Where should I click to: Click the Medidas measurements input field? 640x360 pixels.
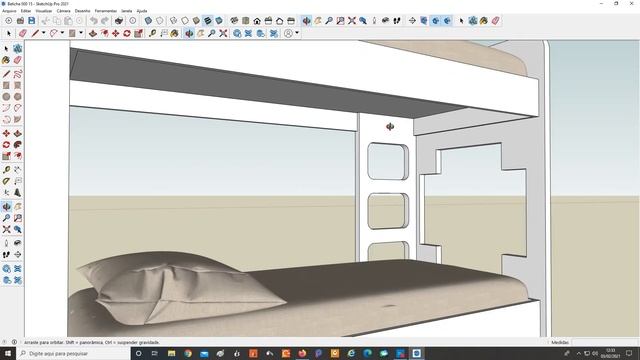(605, 342)
